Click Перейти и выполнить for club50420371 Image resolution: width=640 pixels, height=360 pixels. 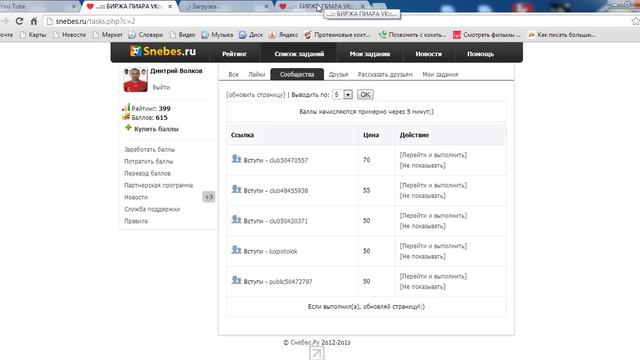[x=433, y=216]
